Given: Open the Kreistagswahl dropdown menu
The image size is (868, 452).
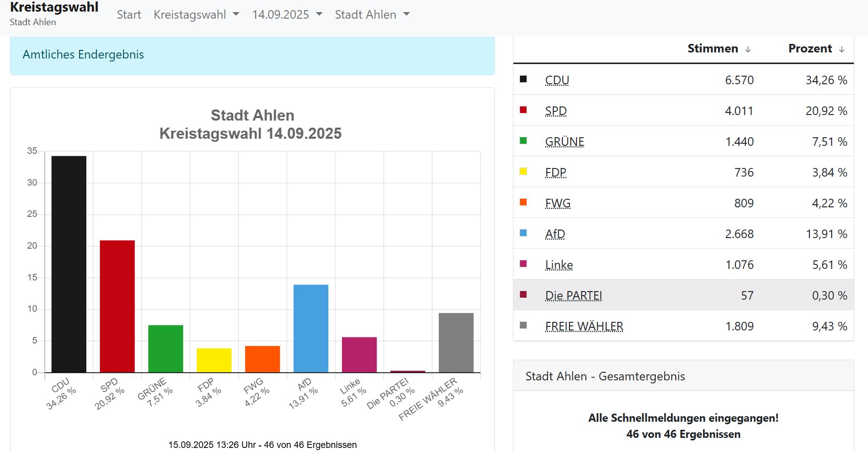Looking at the screenshot, I should pyautogui.click(x=196, y=15).
